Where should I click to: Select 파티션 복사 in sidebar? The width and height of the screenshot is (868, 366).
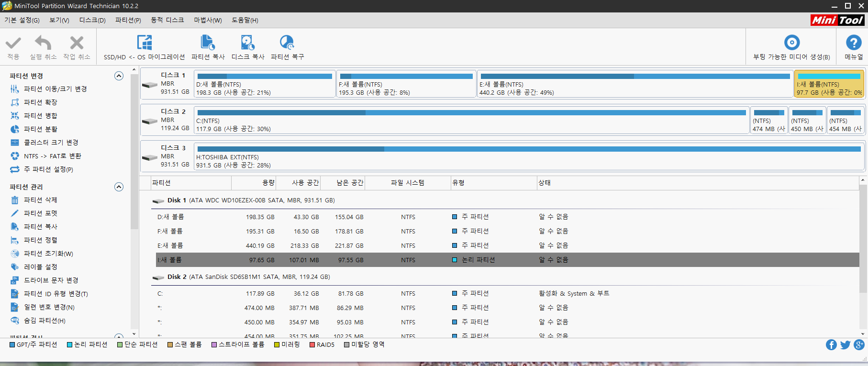(33, 227)
